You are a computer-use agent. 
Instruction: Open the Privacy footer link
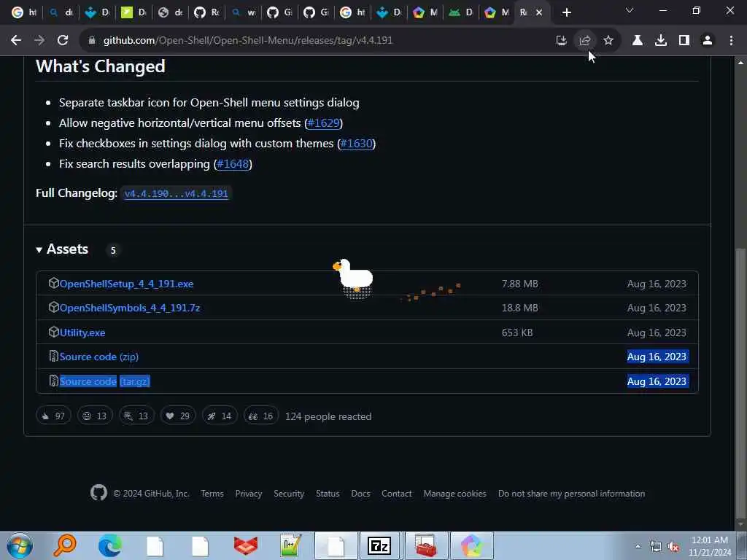249,494
